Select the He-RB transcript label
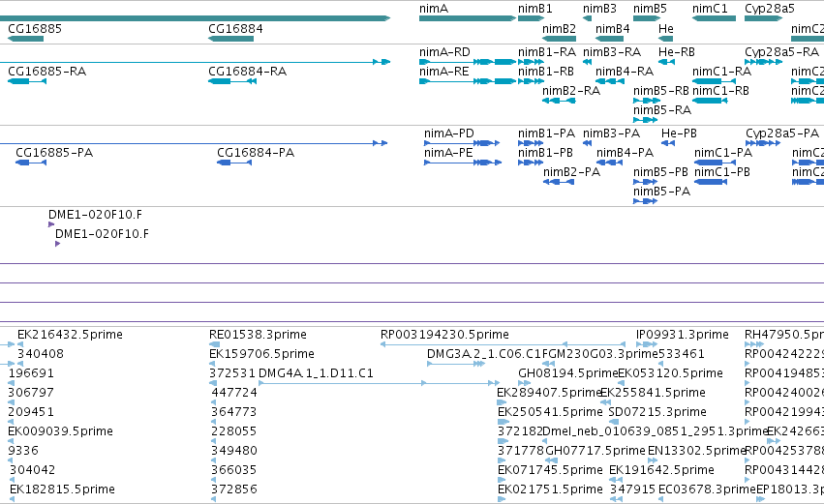Screen dimensions: 824x504 point(677,52)
